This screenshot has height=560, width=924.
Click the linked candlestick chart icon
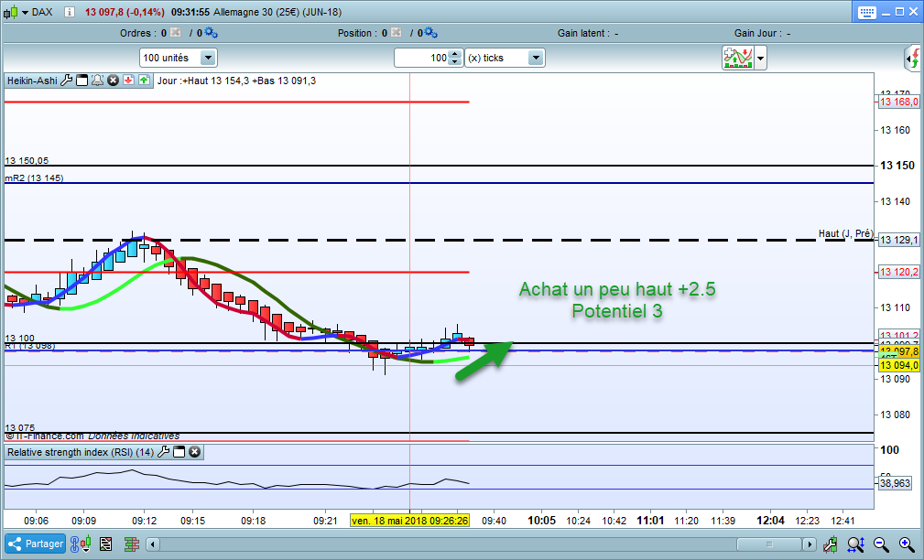click(x=82, y=544)
